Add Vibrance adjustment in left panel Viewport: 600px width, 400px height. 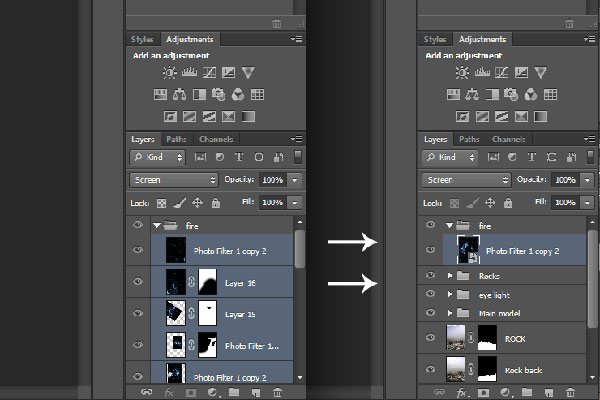coord(248,72)
